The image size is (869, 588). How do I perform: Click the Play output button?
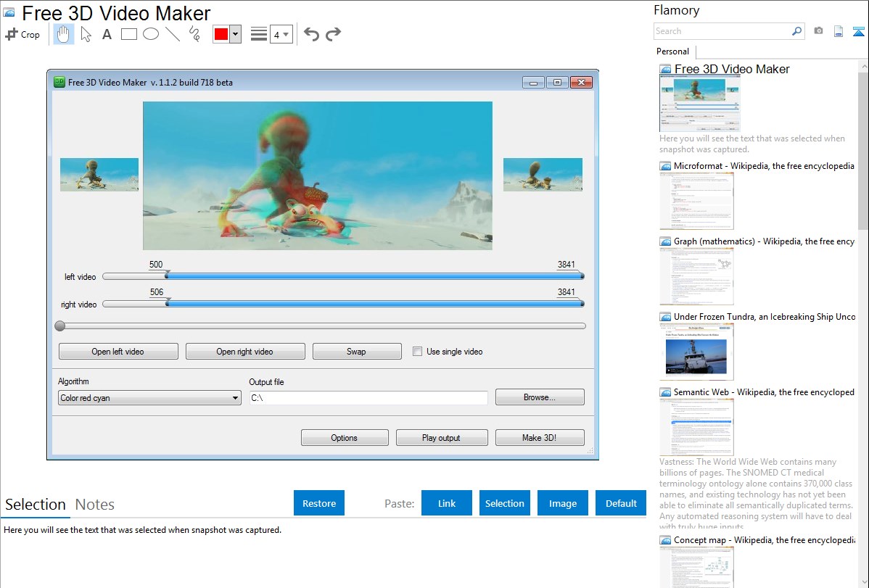coord(442,438)
